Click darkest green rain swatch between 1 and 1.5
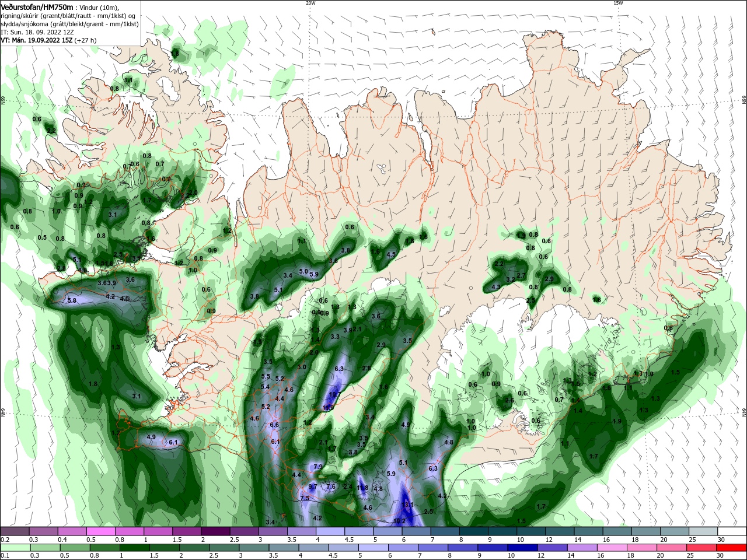Viewport: 747px width, 560px height. 134,547
